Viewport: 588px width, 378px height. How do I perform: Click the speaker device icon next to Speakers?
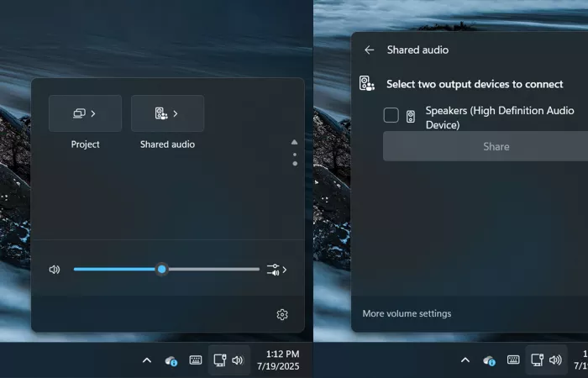(411, 117)
